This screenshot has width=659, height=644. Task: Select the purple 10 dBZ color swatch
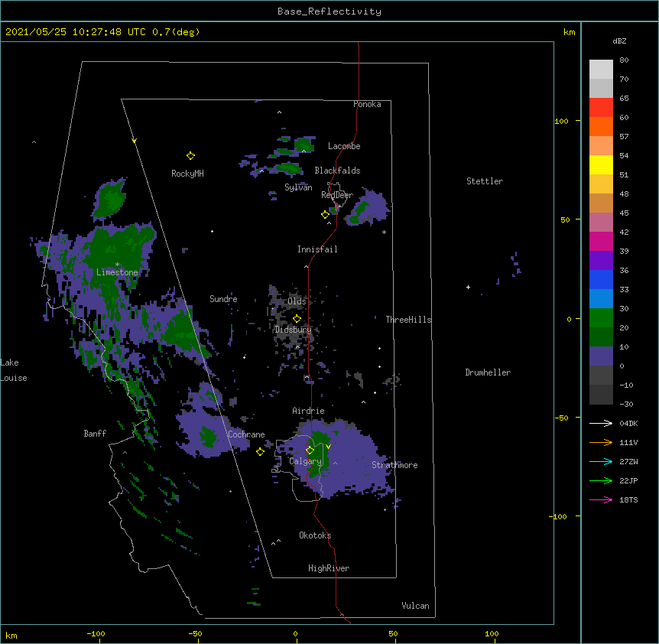(601, 356)
